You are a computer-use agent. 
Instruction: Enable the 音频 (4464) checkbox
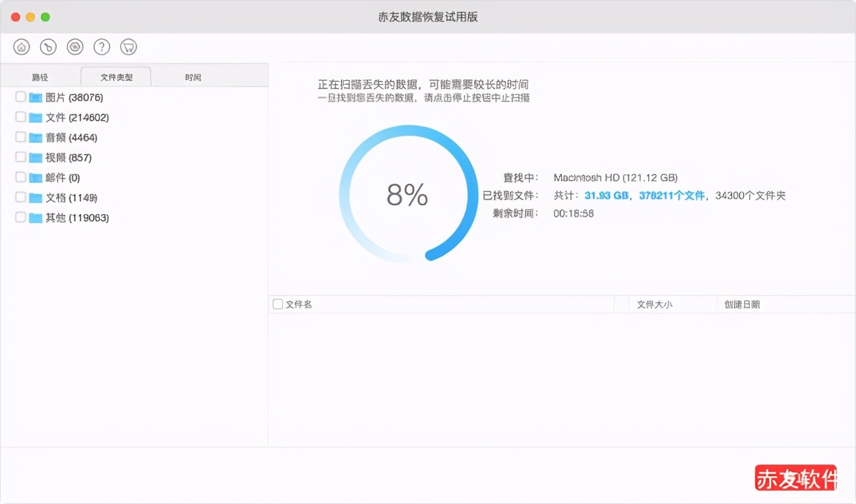[20, 137]
